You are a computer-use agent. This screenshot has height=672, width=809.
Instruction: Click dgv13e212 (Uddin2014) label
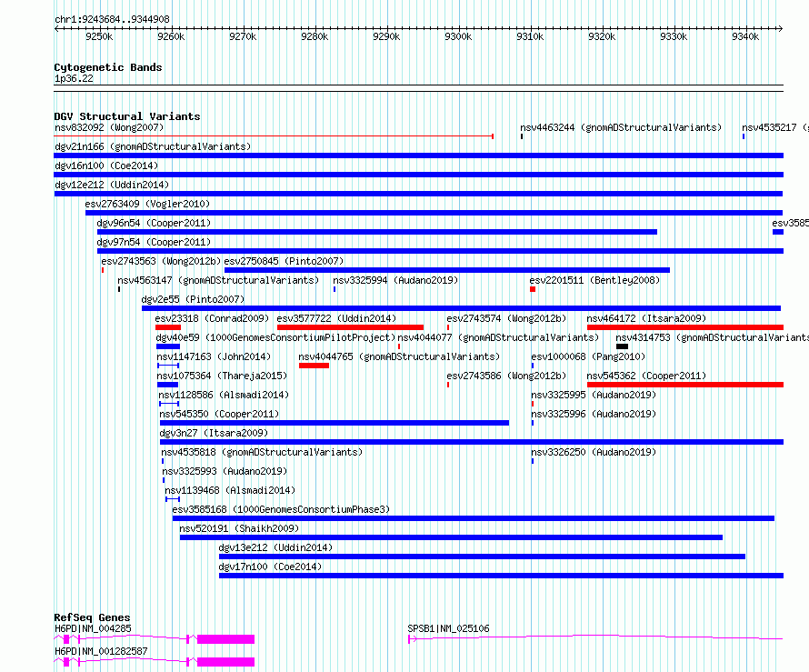pyautogui.click(x=275, y=547)
